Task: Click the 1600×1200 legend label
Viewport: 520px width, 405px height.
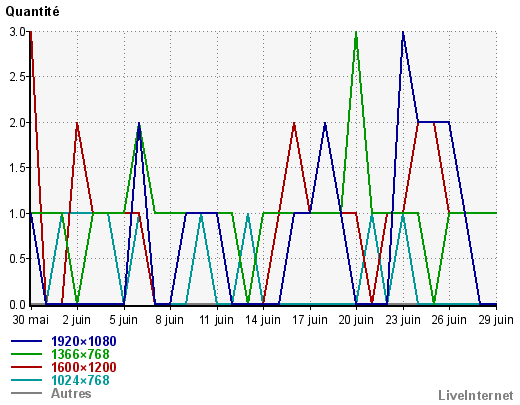Action: tap(84, 367)
